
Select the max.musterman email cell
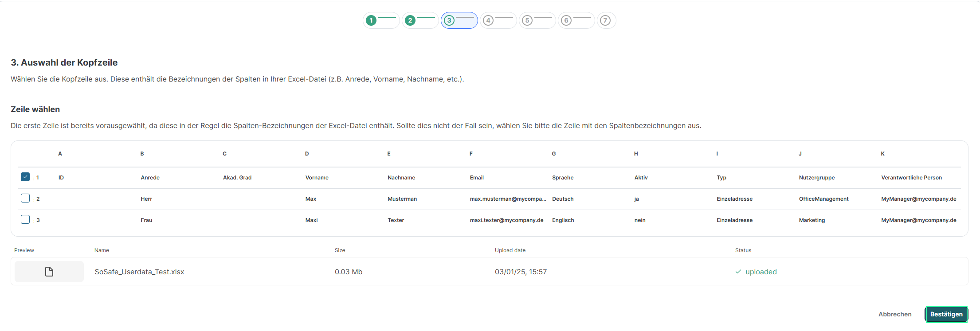click(x=508, y=199)
